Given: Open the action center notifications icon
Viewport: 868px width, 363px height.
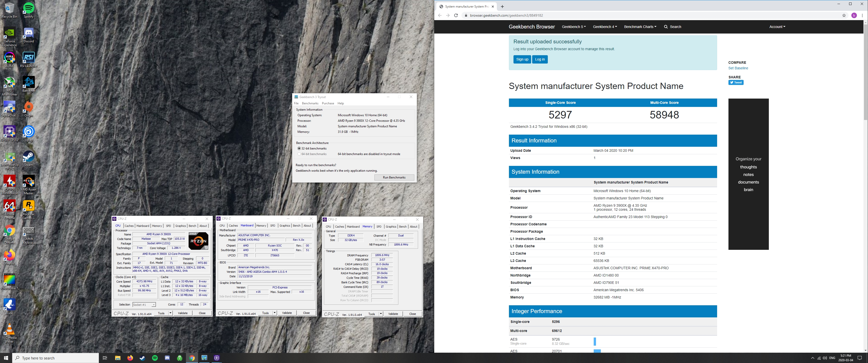Looking at the screenshot, I should (x=860, y=358).
